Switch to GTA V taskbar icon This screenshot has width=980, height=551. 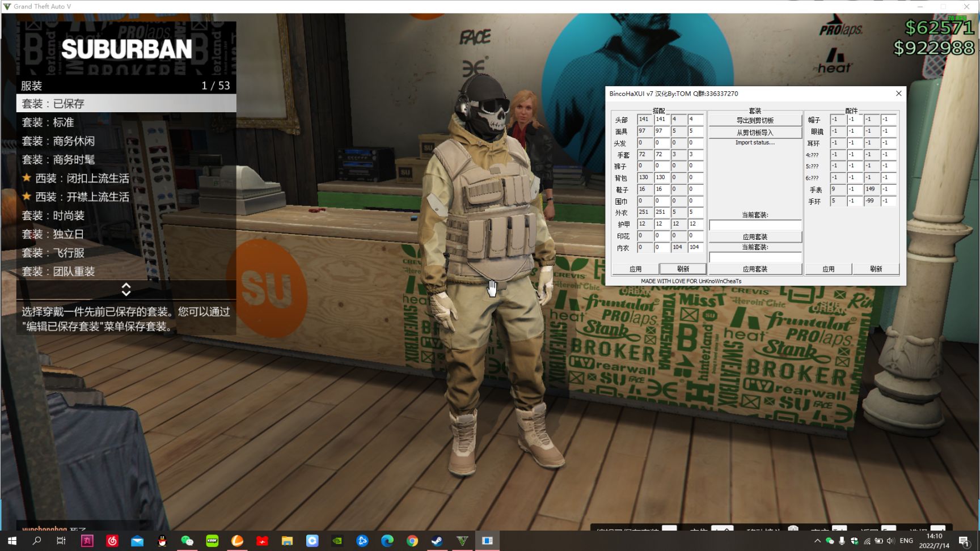(x=462, y=541)
